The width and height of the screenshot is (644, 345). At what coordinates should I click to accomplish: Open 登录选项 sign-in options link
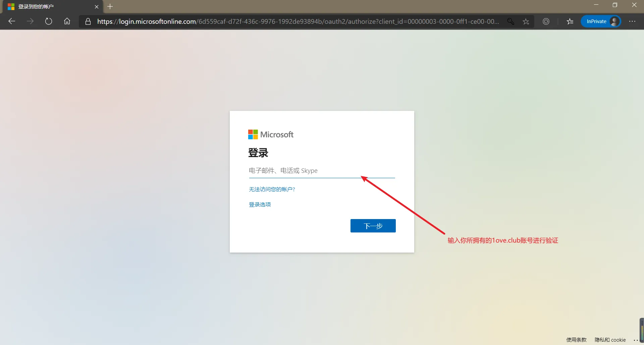[260, 204]
